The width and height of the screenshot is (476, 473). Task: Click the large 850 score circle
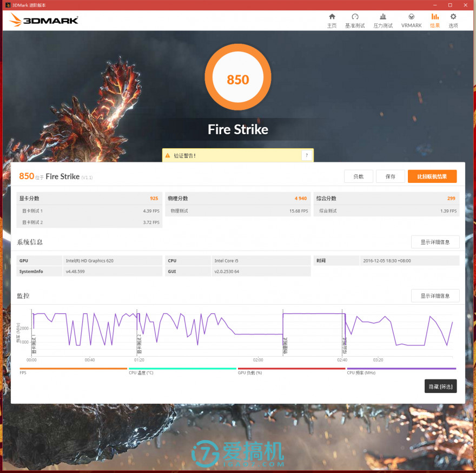tap(238, 77)
